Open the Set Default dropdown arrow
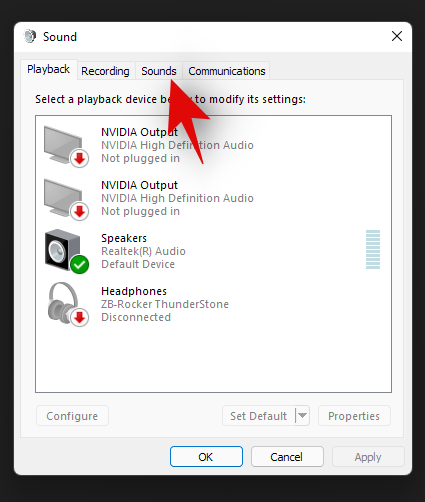The image size is (425, 502). point(303,416)
